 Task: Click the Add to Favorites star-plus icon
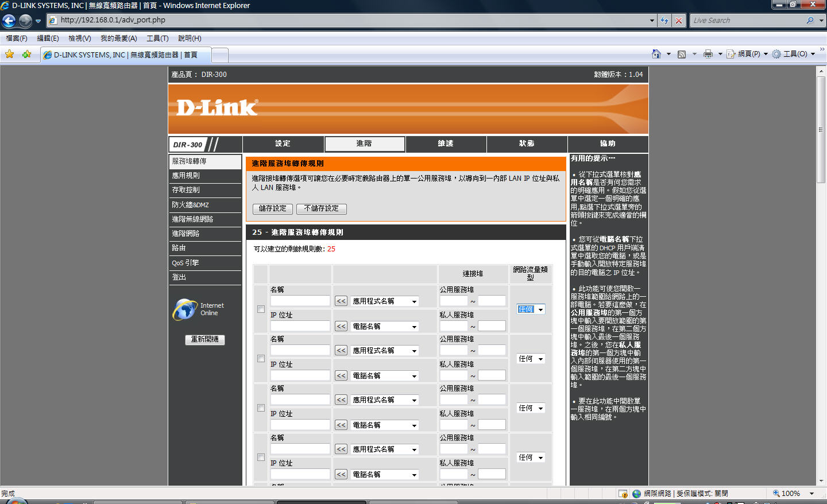point(26,54)
